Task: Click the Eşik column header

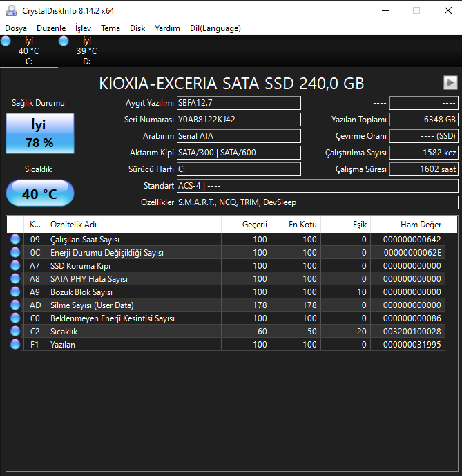Action: [346, 225]
